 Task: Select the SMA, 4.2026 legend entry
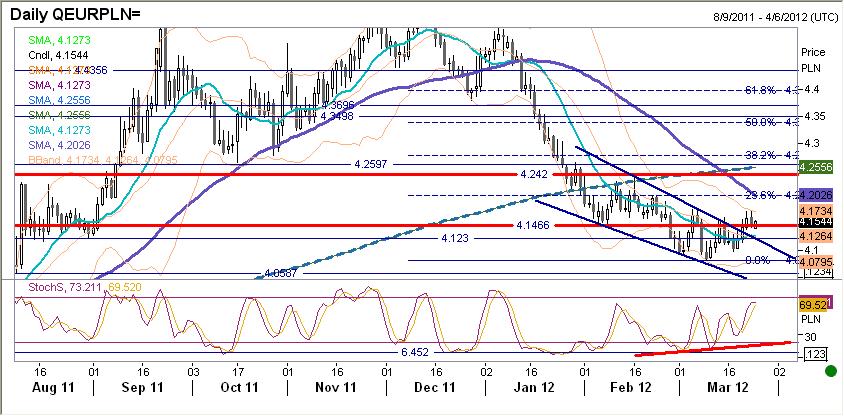click(58, 145)
